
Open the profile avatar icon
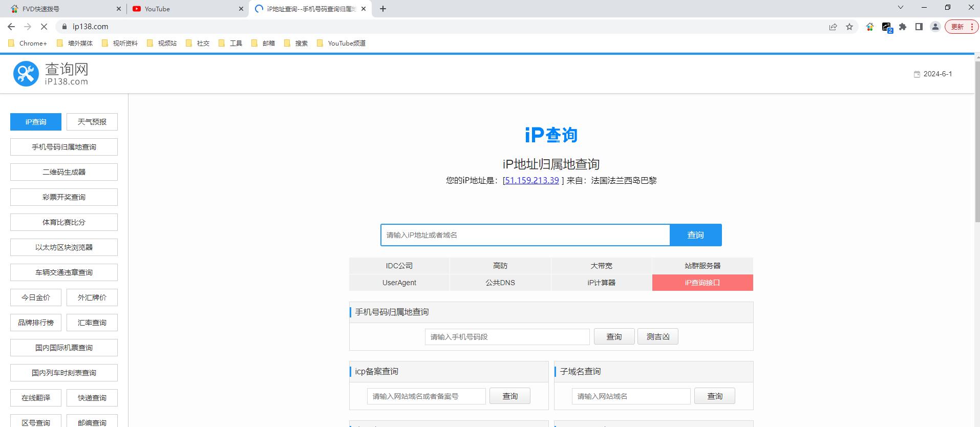tap(935, 27)
